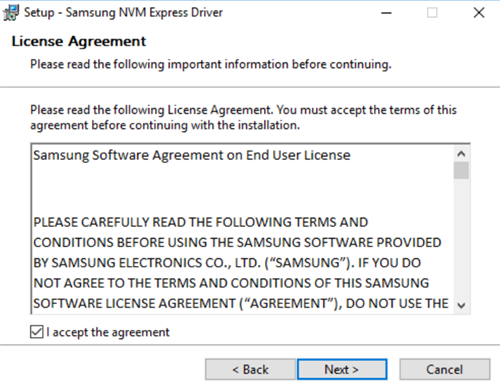Click the license scrollbar thumb
Image resolution: width=500 pixels, height=391 pixels.
[x=461, y=170]
